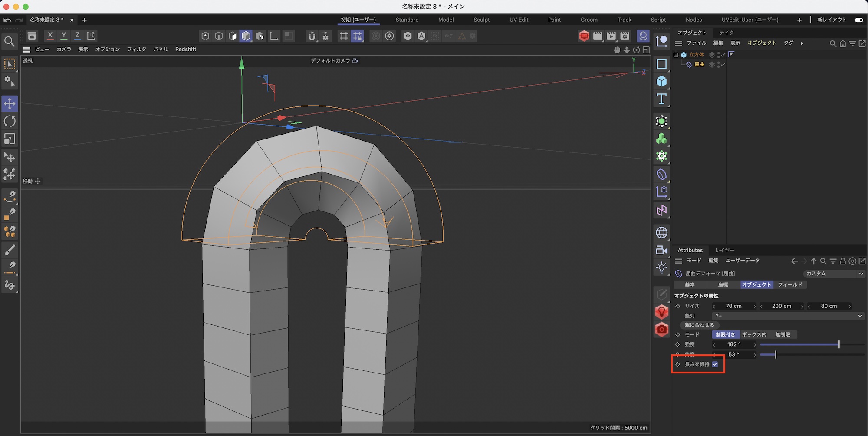
Task: Open the 整列 Y+ dropdown
Action: [787, 316]
